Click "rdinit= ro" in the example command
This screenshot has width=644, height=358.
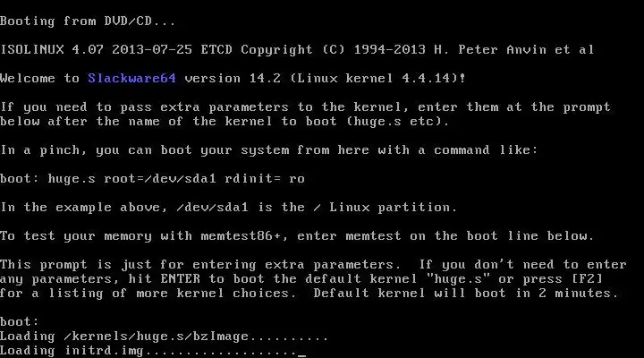(265, 178)
